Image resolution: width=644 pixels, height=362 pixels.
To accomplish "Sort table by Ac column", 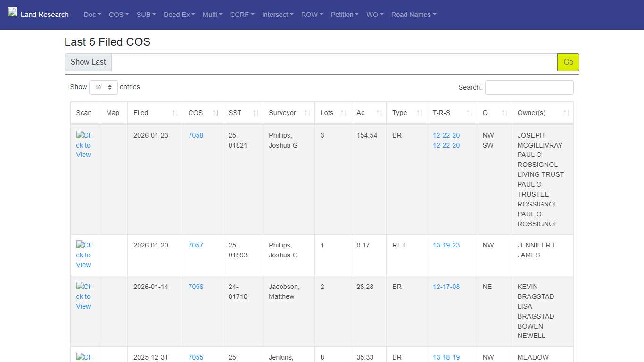I will (368, 113).
